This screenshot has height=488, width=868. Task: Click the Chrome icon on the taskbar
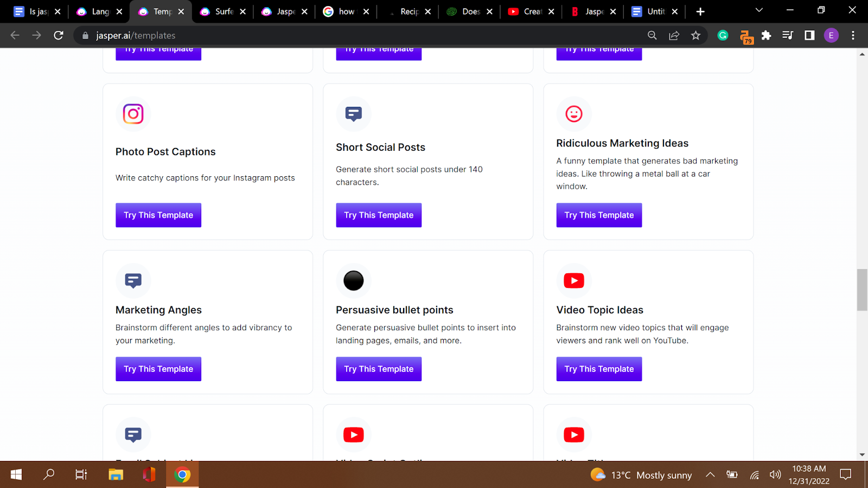pyautogui.click(x=182, y=475)
